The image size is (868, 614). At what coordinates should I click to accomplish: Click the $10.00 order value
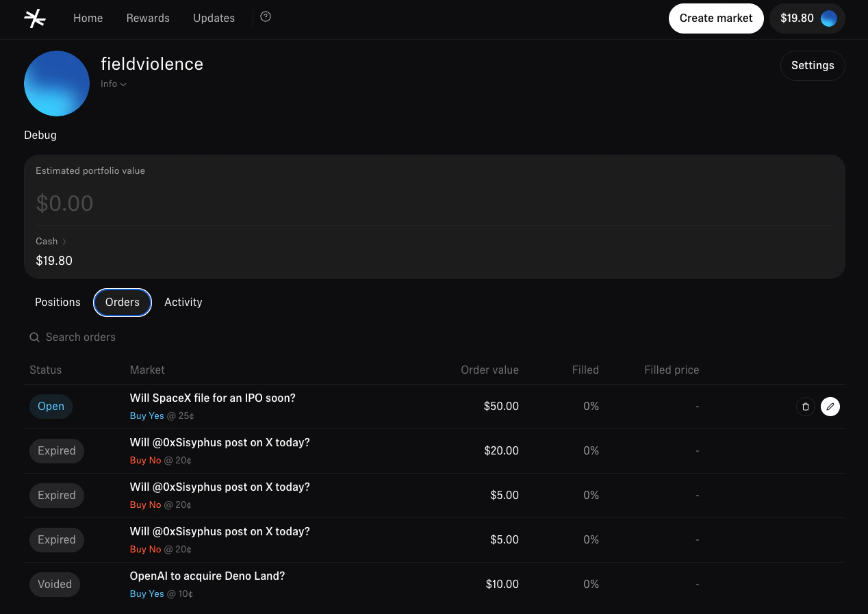pos(502,585)
